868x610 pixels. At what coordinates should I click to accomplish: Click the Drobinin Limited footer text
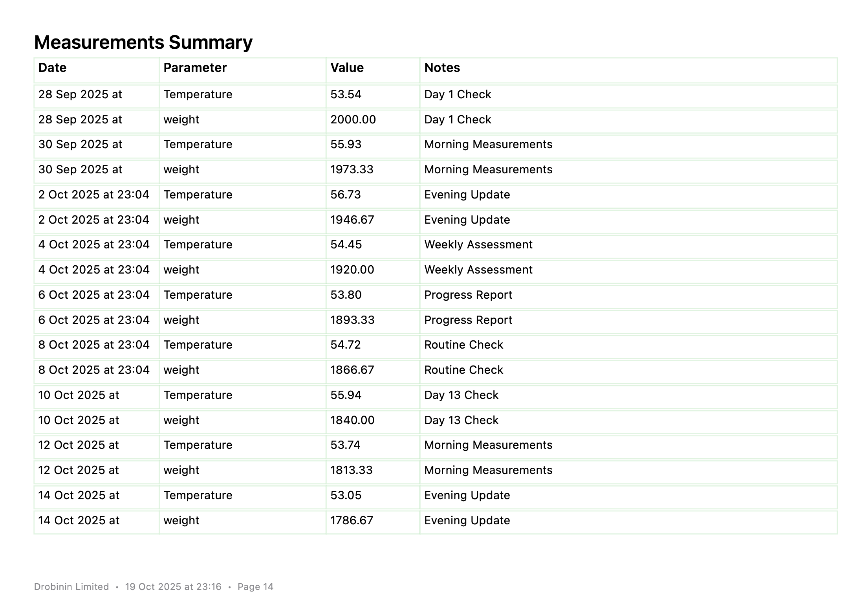[71, 587]
